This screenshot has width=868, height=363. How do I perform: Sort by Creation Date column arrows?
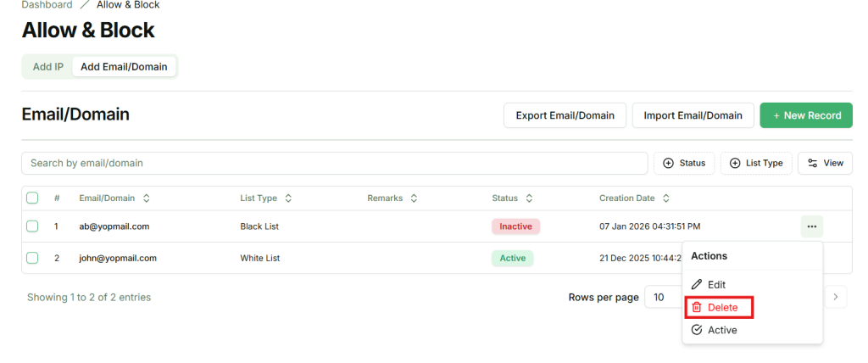coord(666,198)
